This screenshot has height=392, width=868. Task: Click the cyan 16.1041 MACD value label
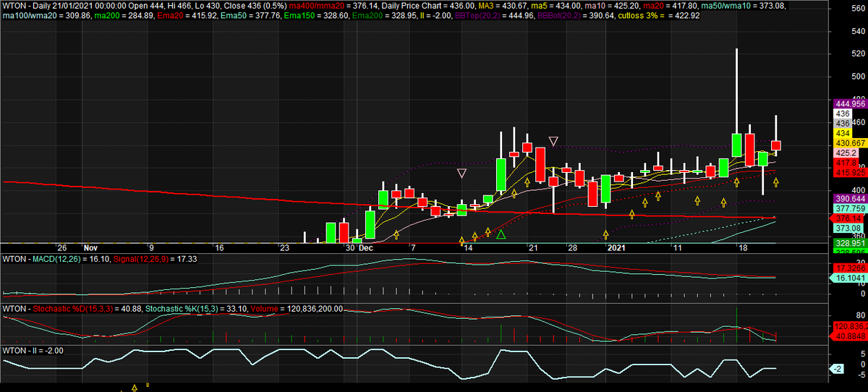point(850,277)
